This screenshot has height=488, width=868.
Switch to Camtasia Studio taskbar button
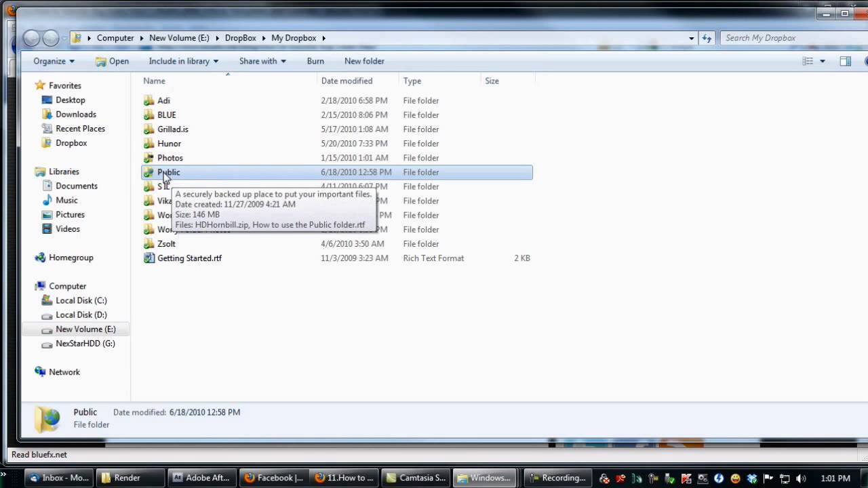[416, 478]
